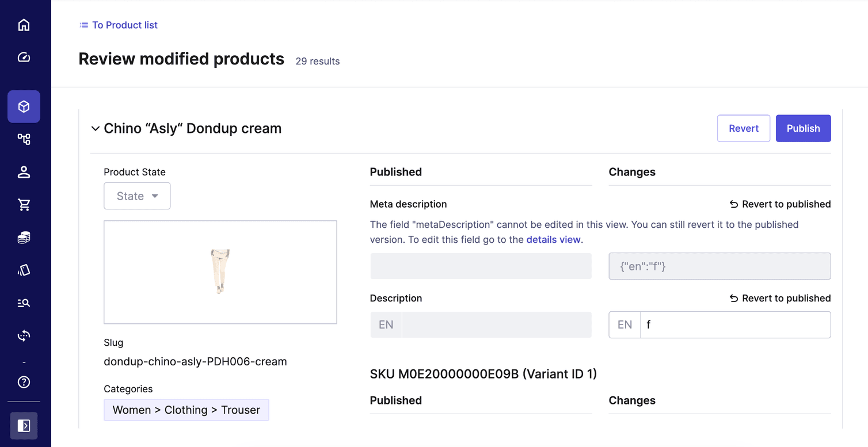The height and width of the screenshot is (447, 868).
Task: Publish the modified product
Action: click(x=803, y=128)
